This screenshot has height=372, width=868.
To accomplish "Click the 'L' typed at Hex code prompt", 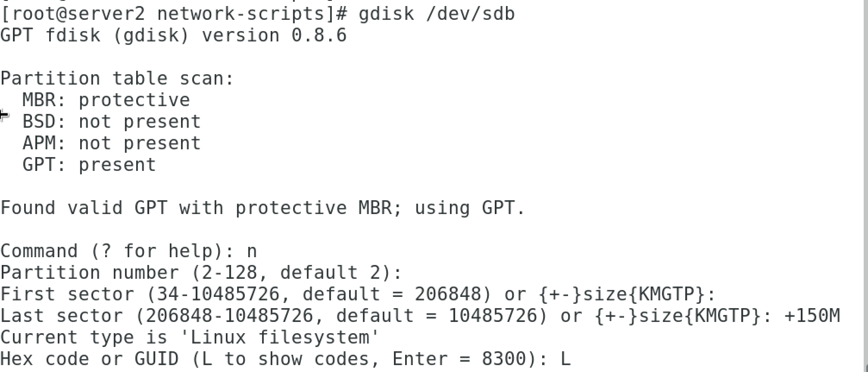I will coord(565,359).
